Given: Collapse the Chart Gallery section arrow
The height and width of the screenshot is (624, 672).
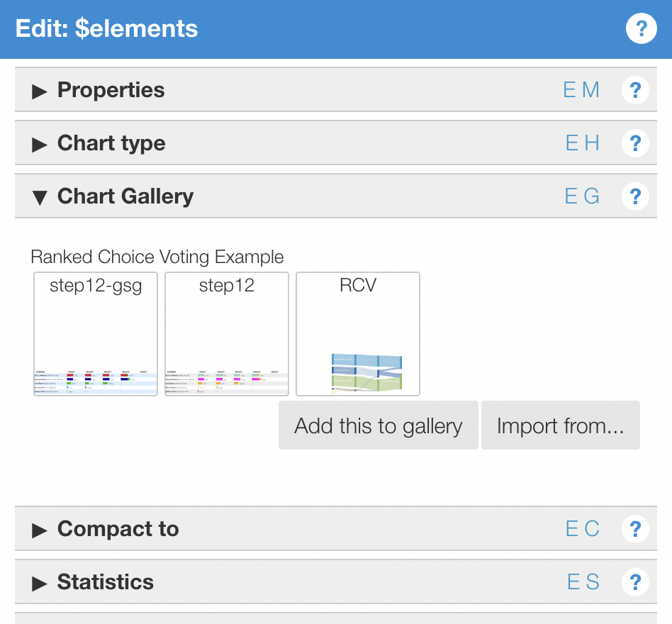Looking at the screenshot, I should tap(40, 197).
